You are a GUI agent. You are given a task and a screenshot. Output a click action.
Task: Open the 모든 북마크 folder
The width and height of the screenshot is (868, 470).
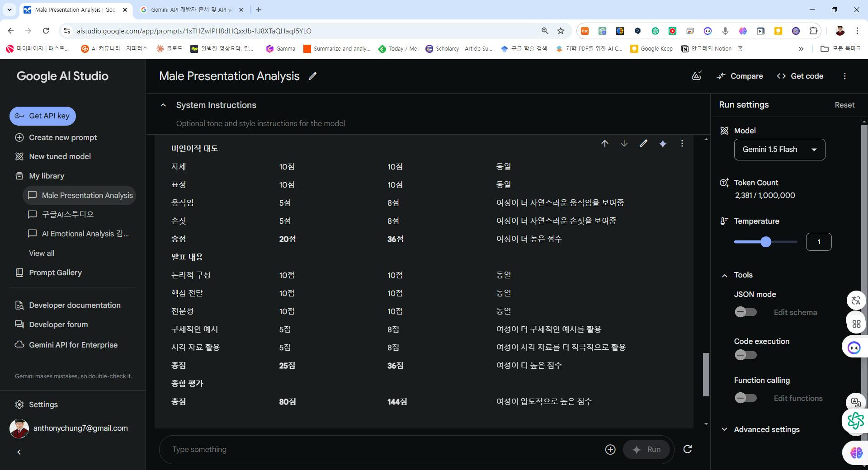[x=841, y=49]
